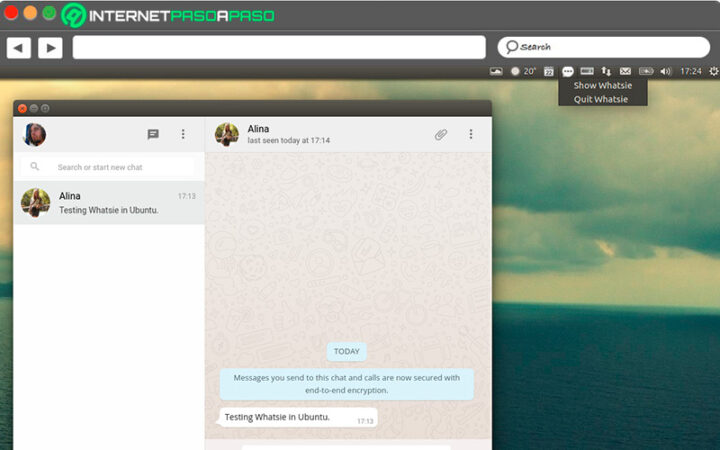Open the Alina chat three-dot menu
The height and width of the screenshot is (450, 720).
(x=471, y=134)
